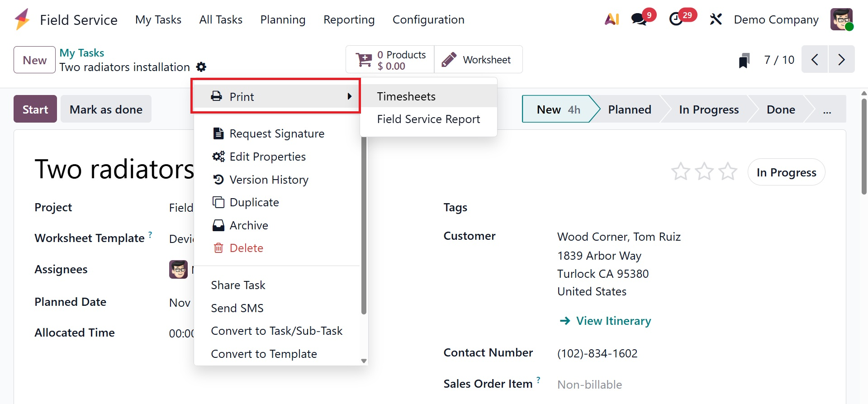This screenshot has width=868, height=404.
Task: Set priority with the first star
Action: [680, 172]
